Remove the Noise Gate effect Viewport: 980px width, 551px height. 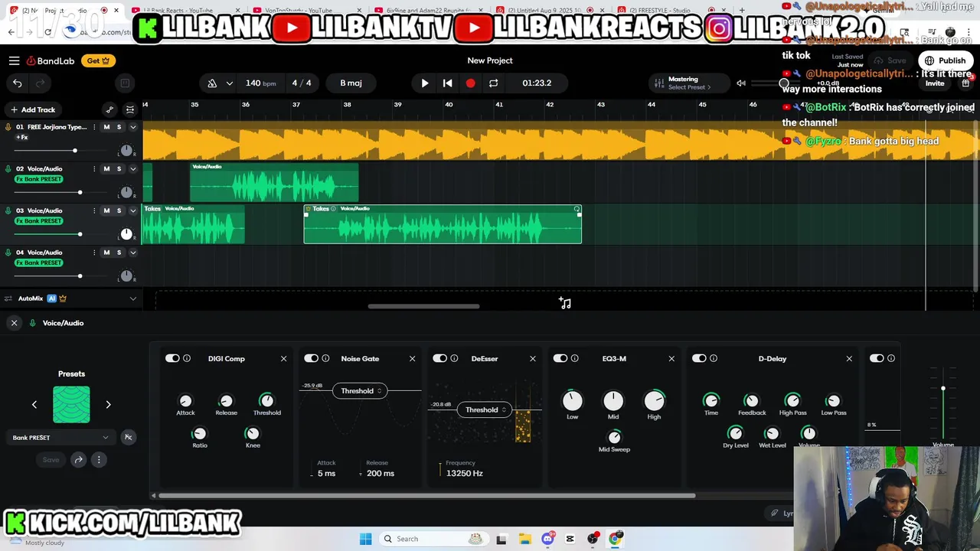click(x=412, y=358)
